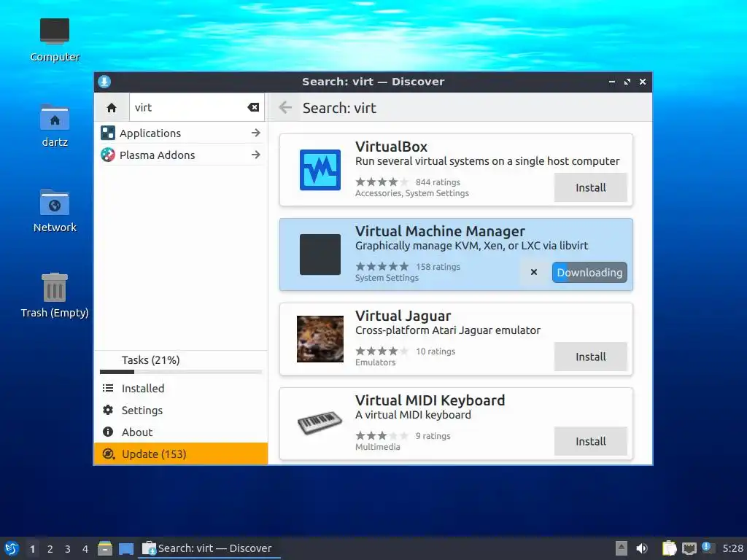Click the show desktop taskbar icon
The width and height of the screenshot is (747, 560).
(x=126, y=548)
